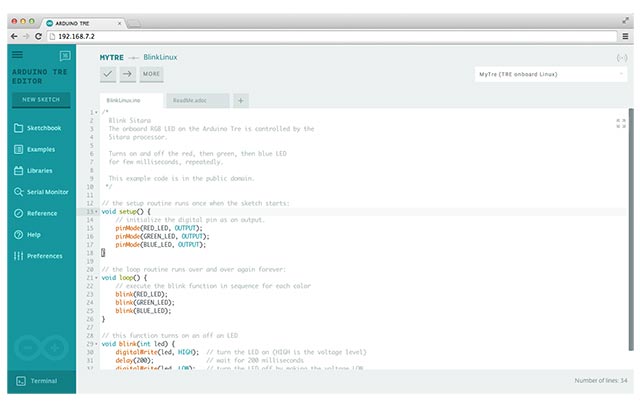
Task: Click the MORE button
Action: [151, 74]
